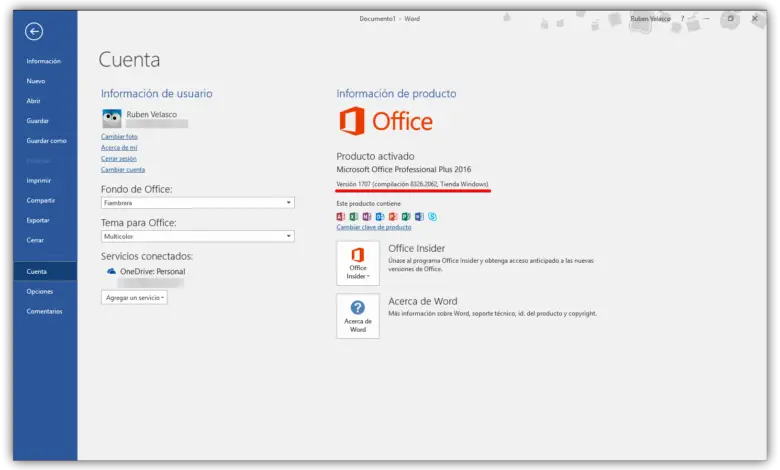Click the Fiambrera combo box field
The width and height of the screenshot is (780, 470).
(197, 203)
